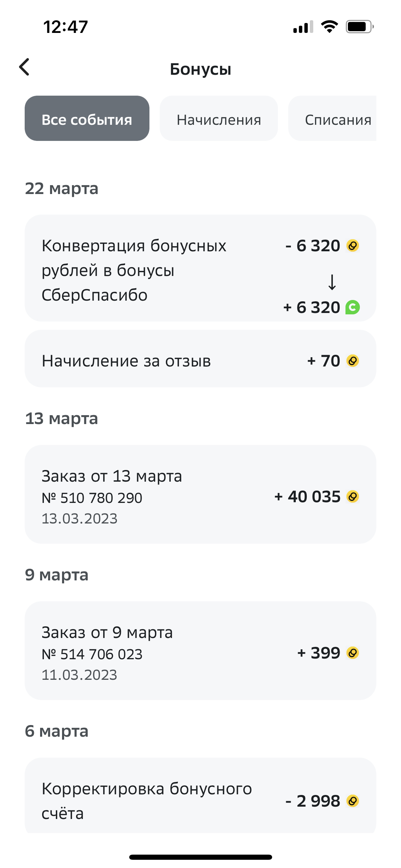The image size is (401, 868).
Task: Tap the coin icon next to +70
Action: (x=353, y=361)
